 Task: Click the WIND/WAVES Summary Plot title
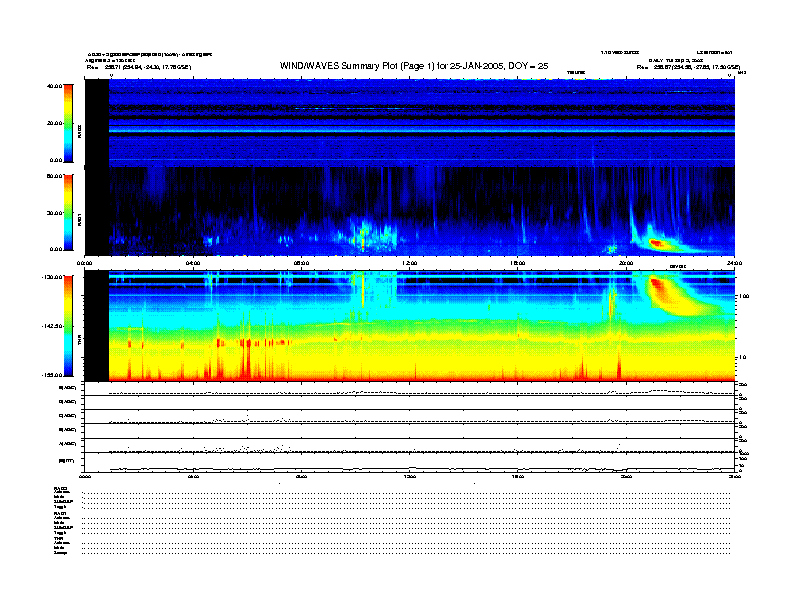[414, 66]
